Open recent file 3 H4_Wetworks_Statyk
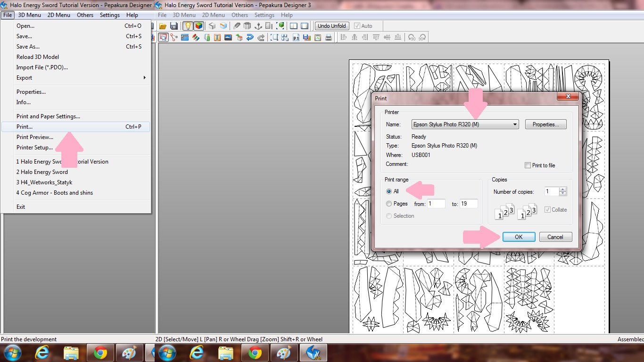Viewport: 644px width, 362px height. pos(75,182)
